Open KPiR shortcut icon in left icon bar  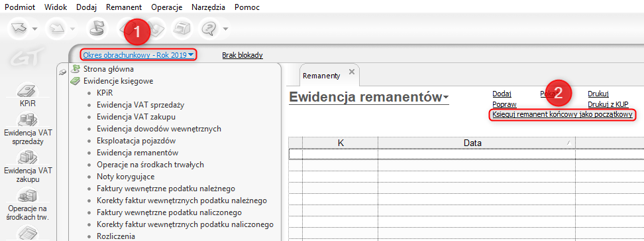point(28,90)
